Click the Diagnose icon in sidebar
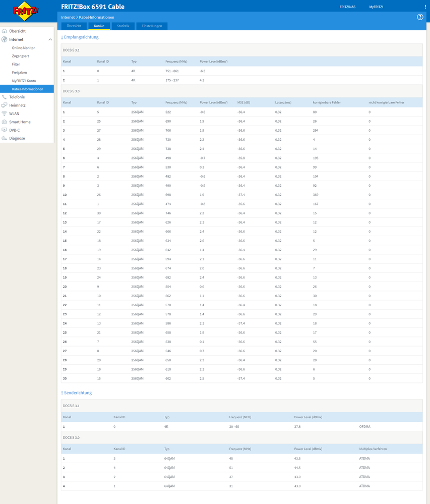The image size is (430, 504). pos(5,138)
